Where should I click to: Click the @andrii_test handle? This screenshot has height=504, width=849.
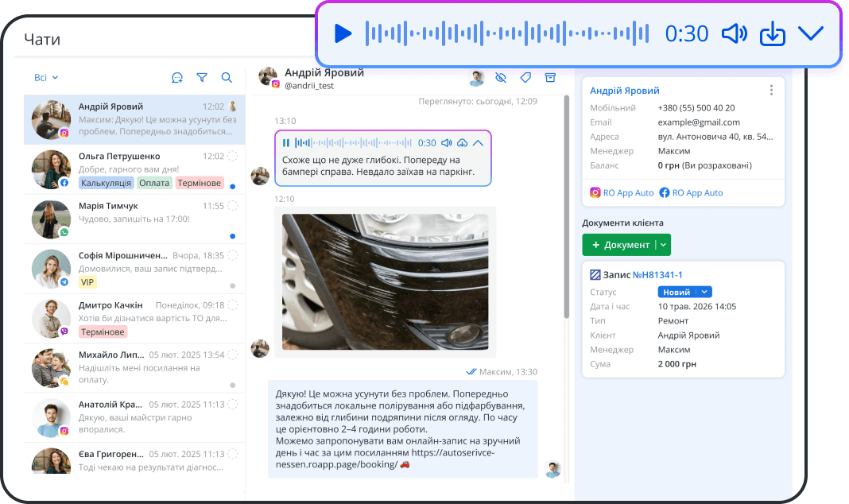point(309,86)
